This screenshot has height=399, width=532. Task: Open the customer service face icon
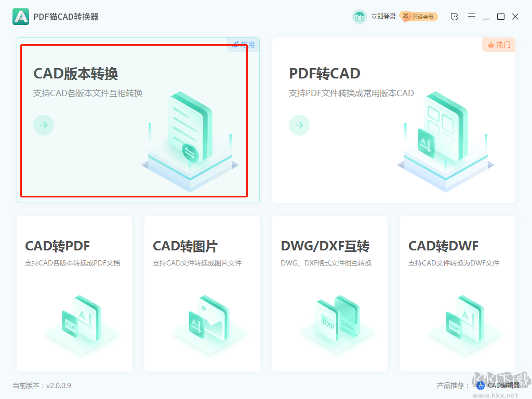[454, 17]
